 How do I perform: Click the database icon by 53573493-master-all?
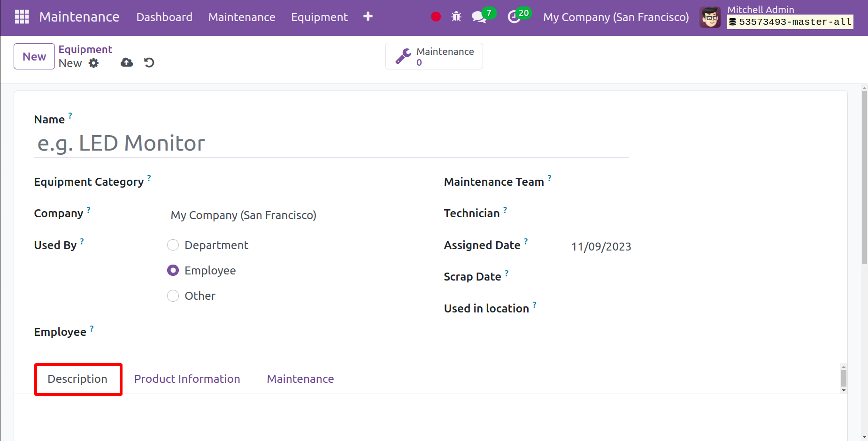coord(732,22)
